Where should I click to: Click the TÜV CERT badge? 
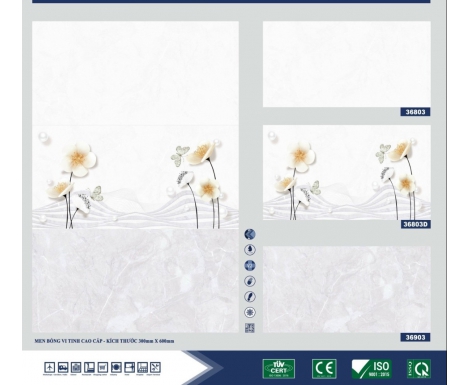pos(279,369)
